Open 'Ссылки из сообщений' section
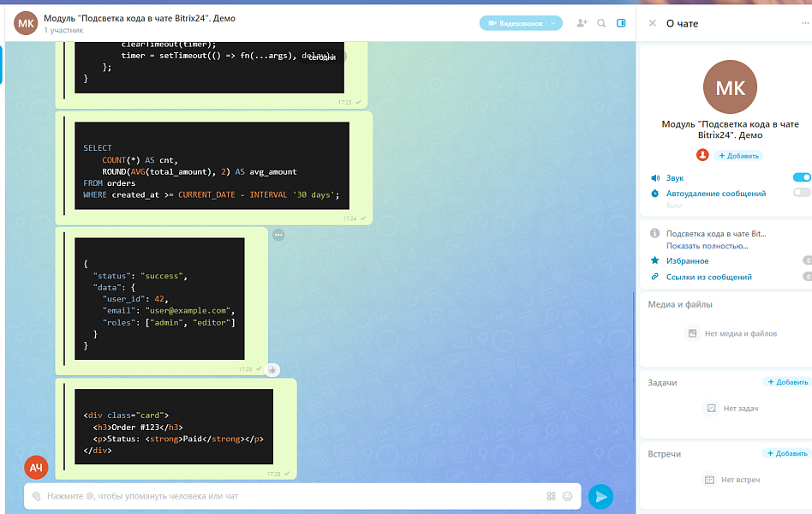The width and height of the screenshot is (812, 514). click(x=708, y=277)
